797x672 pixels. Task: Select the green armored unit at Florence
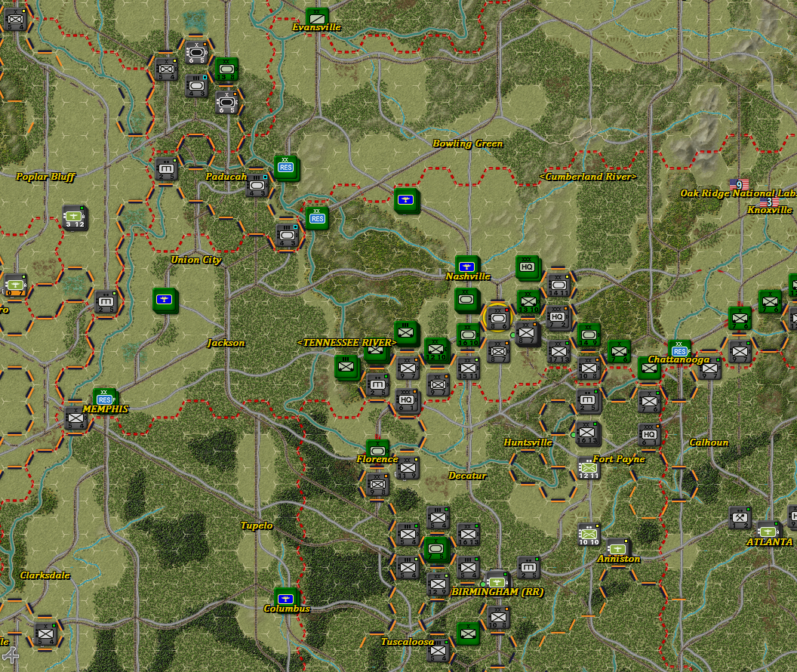(377, 450)
